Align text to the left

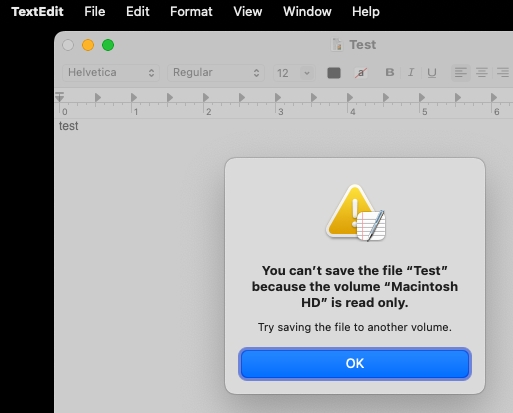[461, 72]
